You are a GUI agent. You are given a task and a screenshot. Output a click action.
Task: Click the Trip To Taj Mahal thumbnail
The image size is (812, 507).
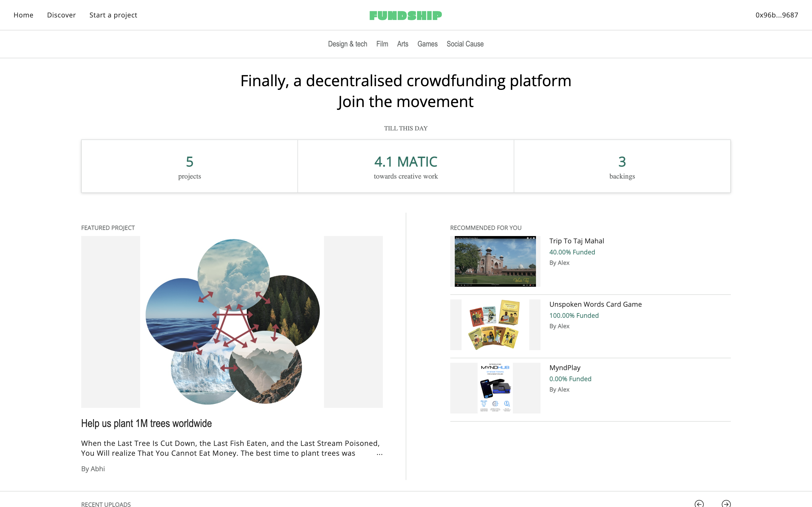click(x=495, y=261)
